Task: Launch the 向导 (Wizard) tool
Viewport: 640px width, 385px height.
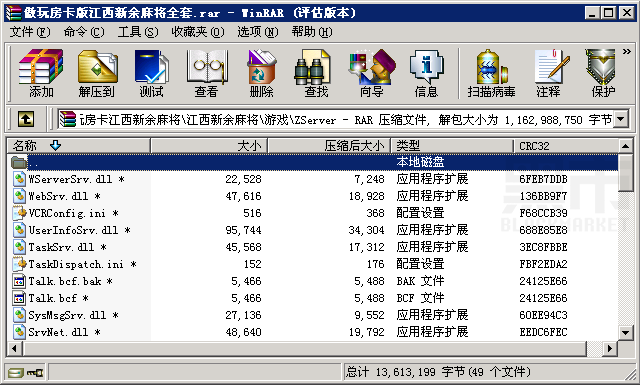Action: coord(371,73)
